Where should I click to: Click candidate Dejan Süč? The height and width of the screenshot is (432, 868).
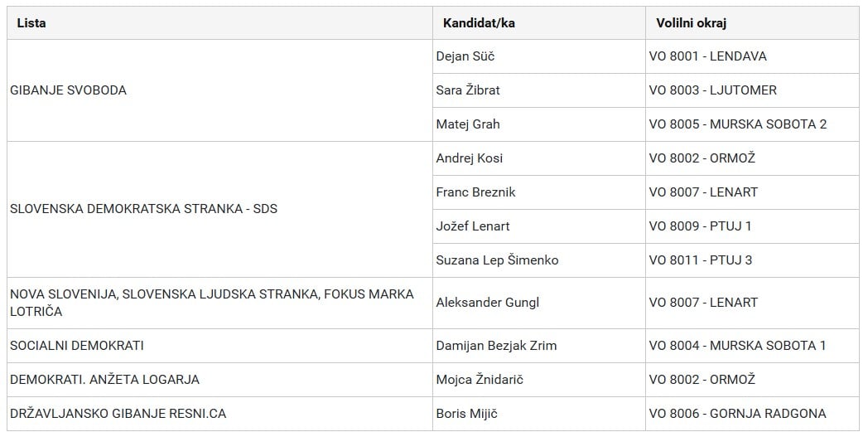(465, 56)
